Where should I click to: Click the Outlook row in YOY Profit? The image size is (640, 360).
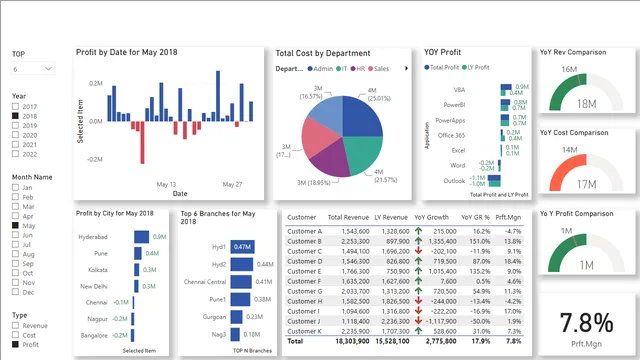pos(476,180)
